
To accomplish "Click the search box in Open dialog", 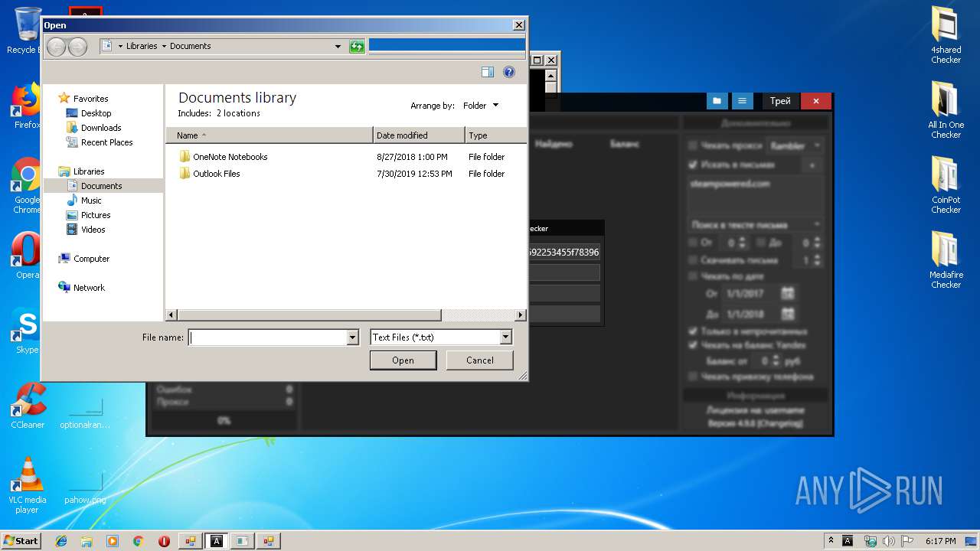I will [446, 46].
